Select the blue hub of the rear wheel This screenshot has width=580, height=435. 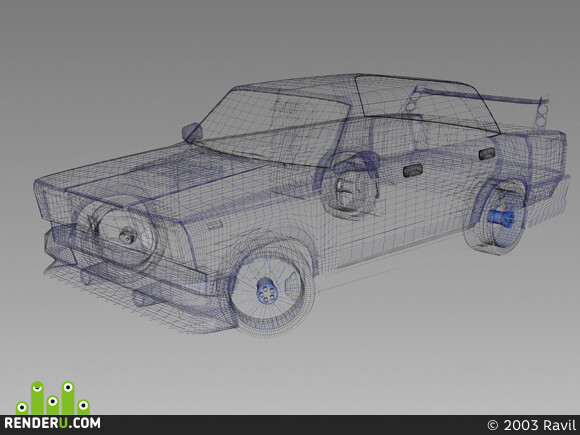click(500, 217)
